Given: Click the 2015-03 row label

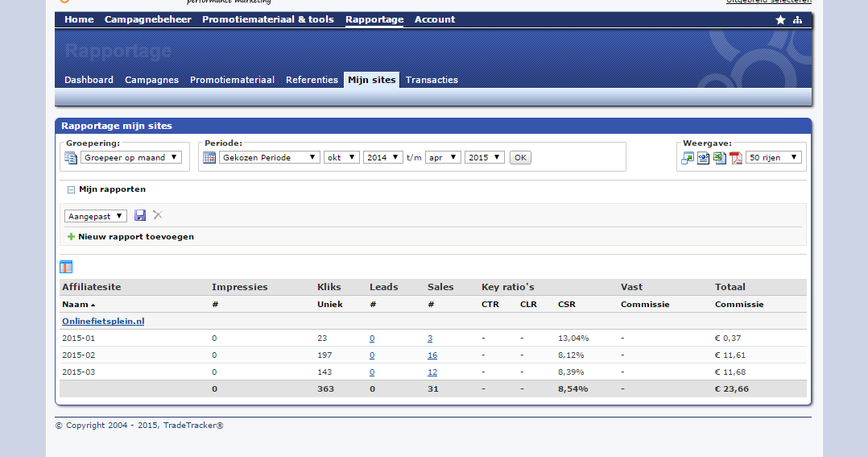Looking at the screenshot, I should point(79,372).
